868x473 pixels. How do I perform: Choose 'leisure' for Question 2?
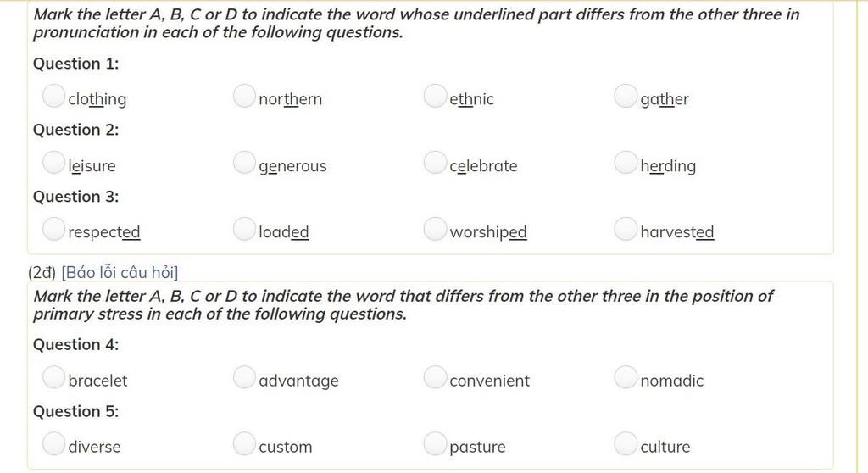point(53,162)
